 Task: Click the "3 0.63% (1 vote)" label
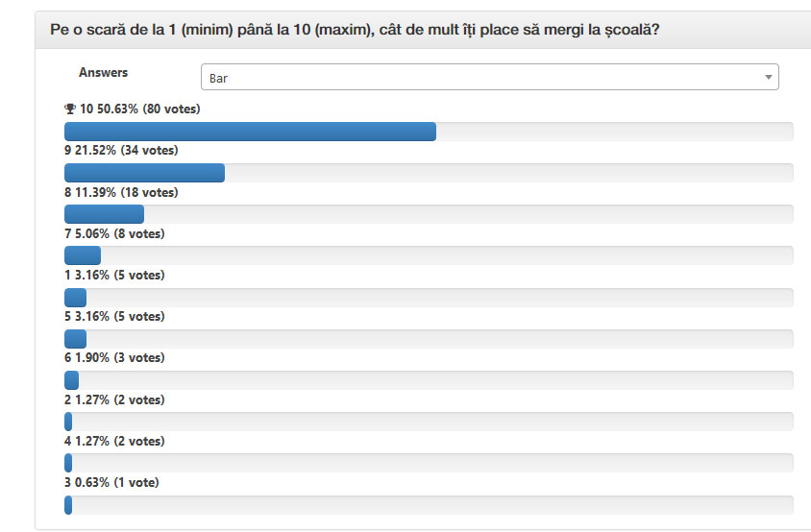point(111,482)
